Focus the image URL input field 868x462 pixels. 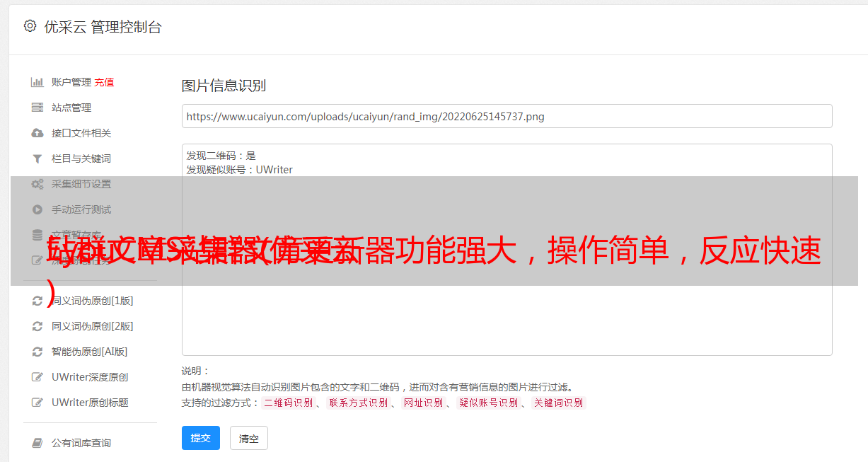click(x=507, y=116)
